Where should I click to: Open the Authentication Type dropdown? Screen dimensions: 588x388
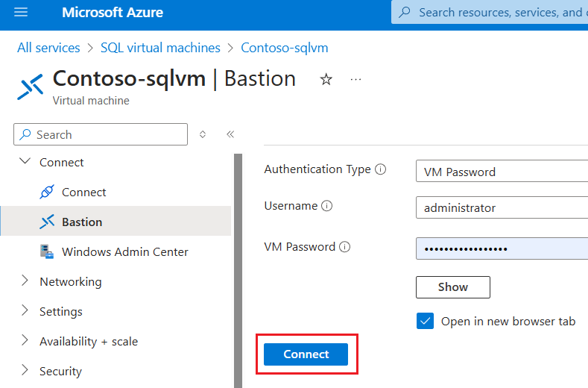coord(502,172)
